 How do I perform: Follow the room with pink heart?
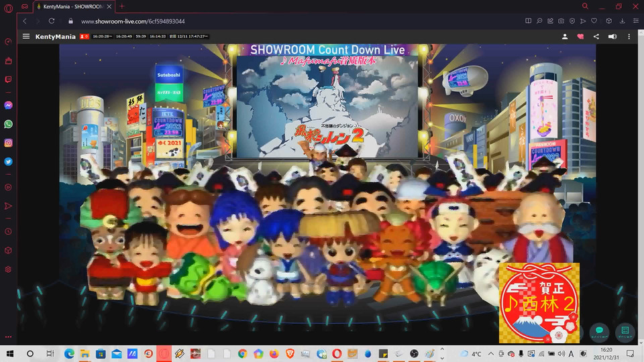coord(580,36)
